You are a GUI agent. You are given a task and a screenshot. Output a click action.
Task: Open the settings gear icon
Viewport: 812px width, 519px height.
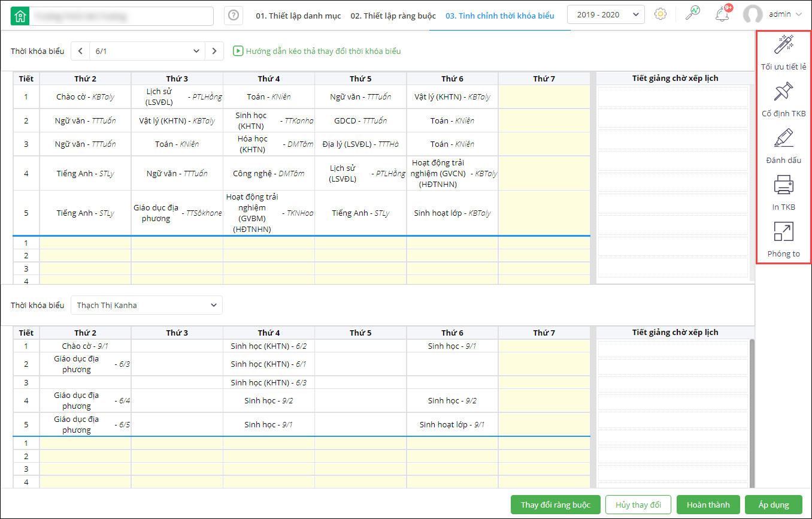(x=660, y=14)
